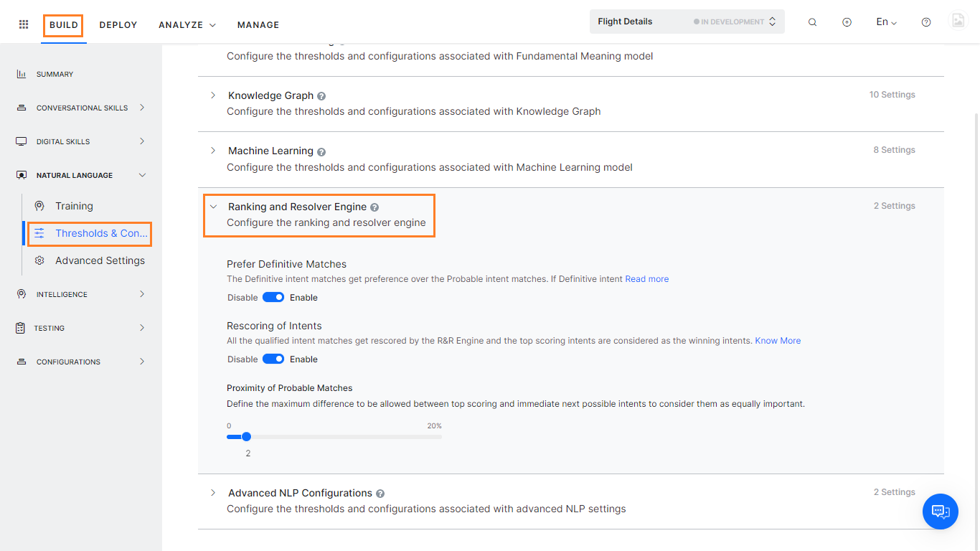
Task: Collapse the Ranking and Resolver Engine section
Action: click(x=213, y=206)
